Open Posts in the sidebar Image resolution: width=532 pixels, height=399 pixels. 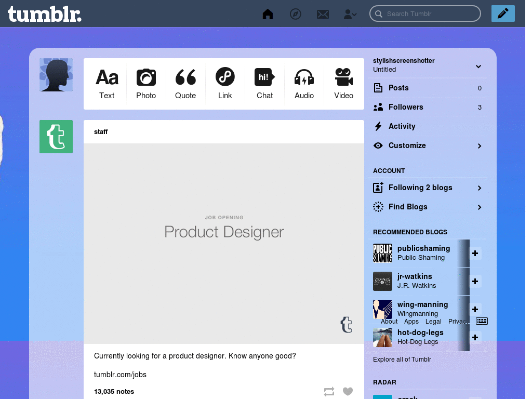tap(428, 88)
